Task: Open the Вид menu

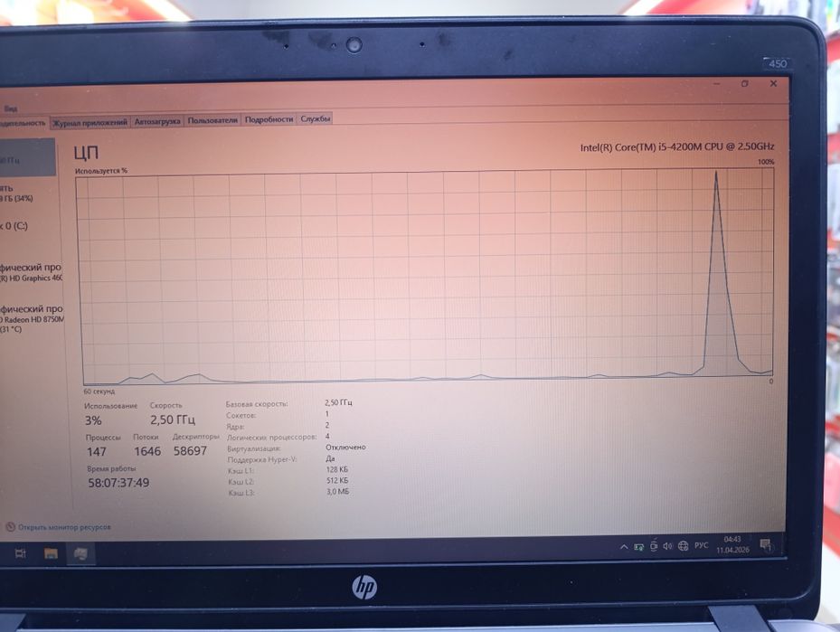Action: click(11, 108)
